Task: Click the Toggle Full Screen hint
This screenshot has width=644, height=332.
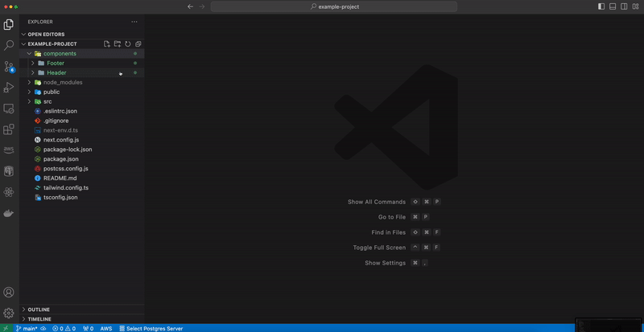Action: pos(379,248)
